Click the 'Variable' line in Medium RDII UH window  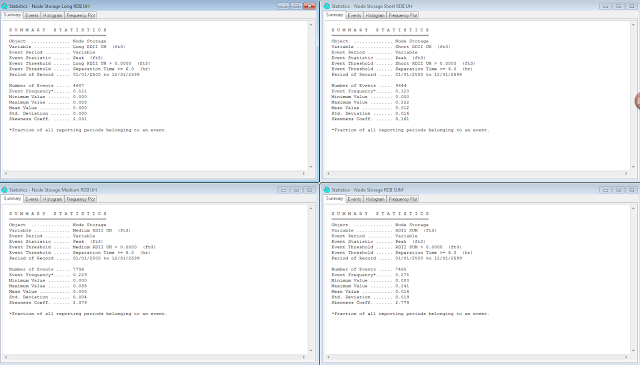click(70, 231)
